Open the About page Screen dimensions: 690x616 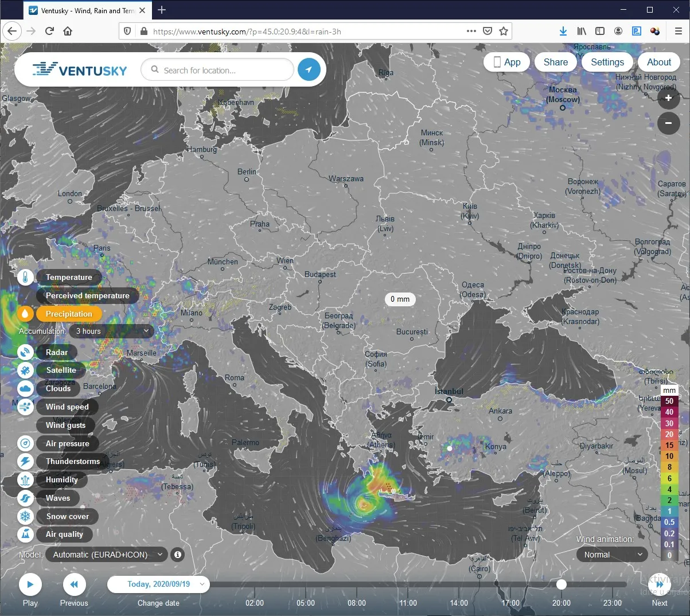659,62
